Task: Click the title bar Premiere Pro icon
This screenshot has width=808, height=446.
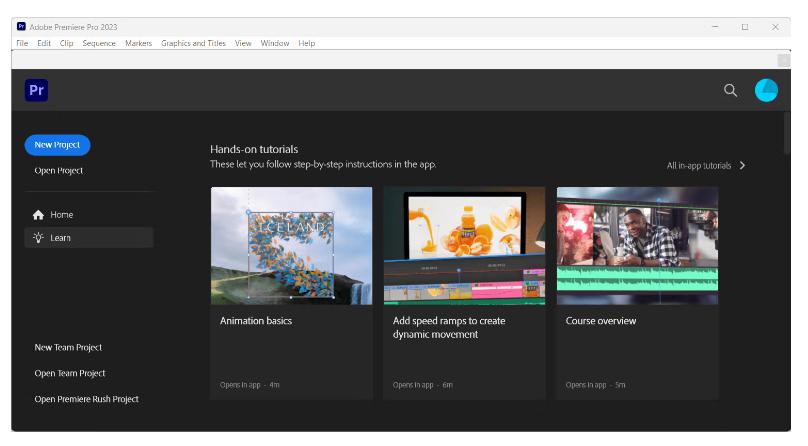Action: pyautogui.click(x=21, y=27)
